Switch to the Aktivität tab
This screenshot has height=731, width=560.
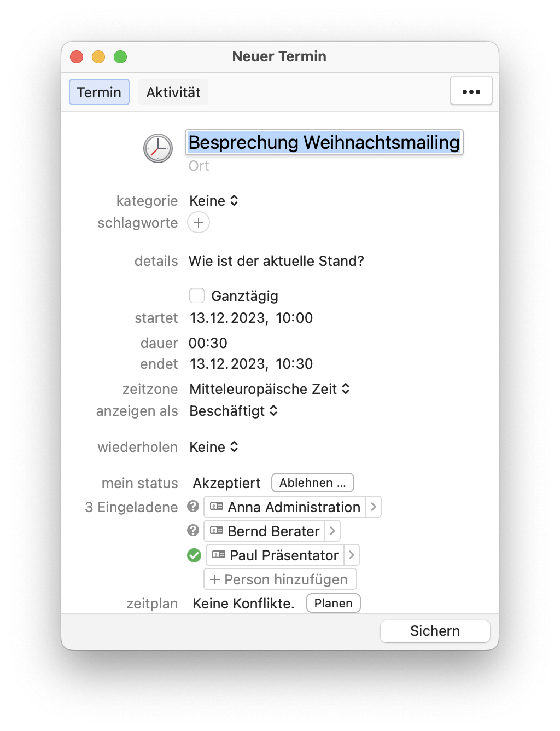[x=173, y=92]
